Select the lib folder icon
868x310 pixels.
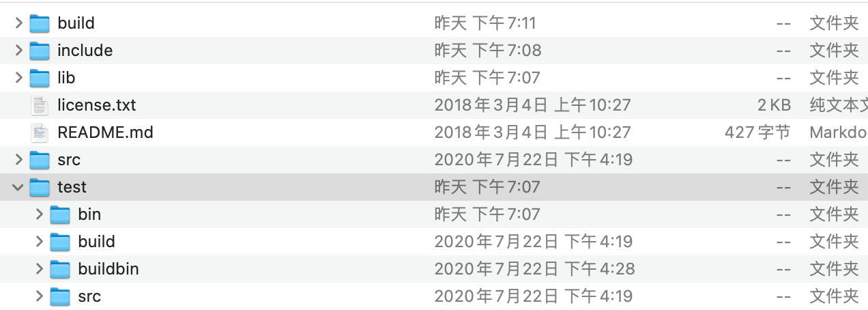click(40, 78)
